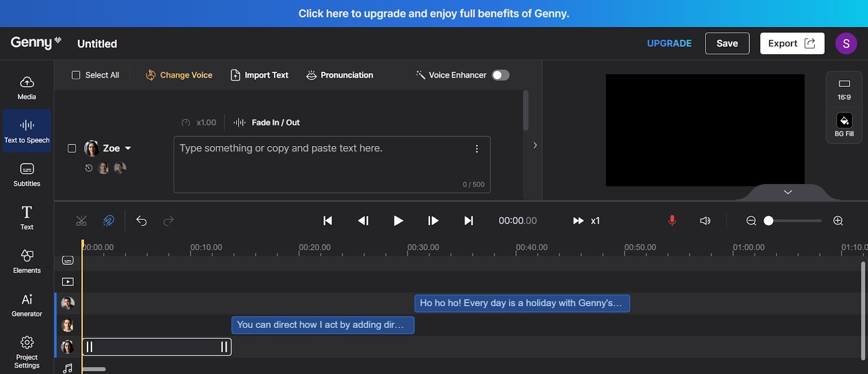Open the BG Fill option

[x=844, y=125]
